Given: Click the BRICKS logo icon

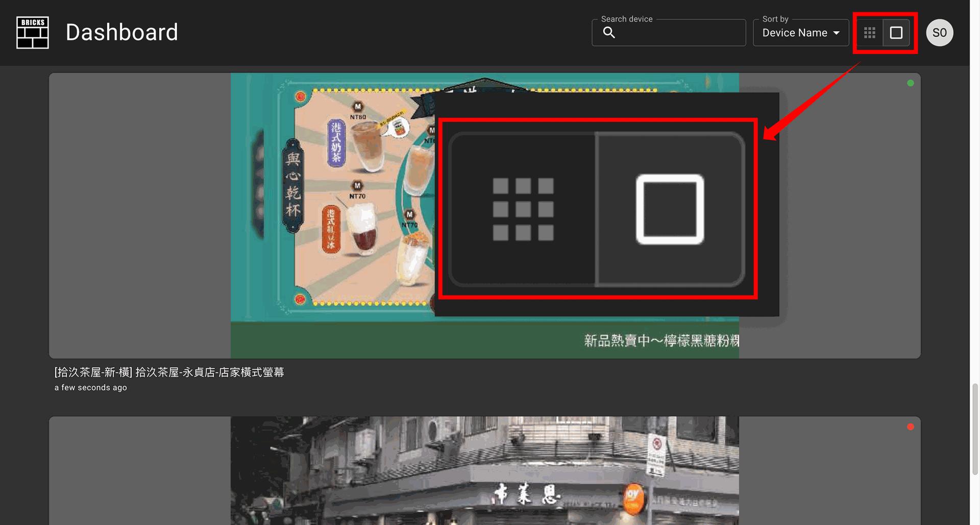Looking at the screenshot, I should (33, 33).
